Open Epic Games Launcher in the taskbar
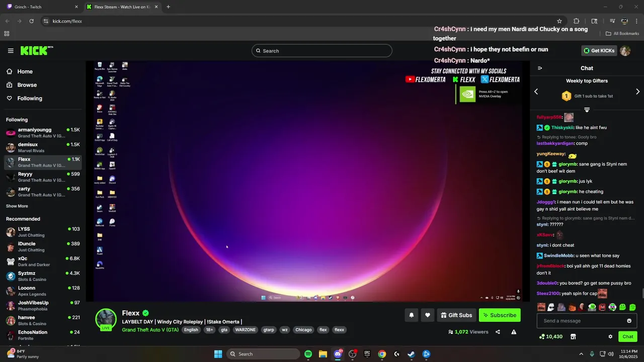The height and width of the screenshot is (362, 644). pyautogui.click(x=367, y=354)
